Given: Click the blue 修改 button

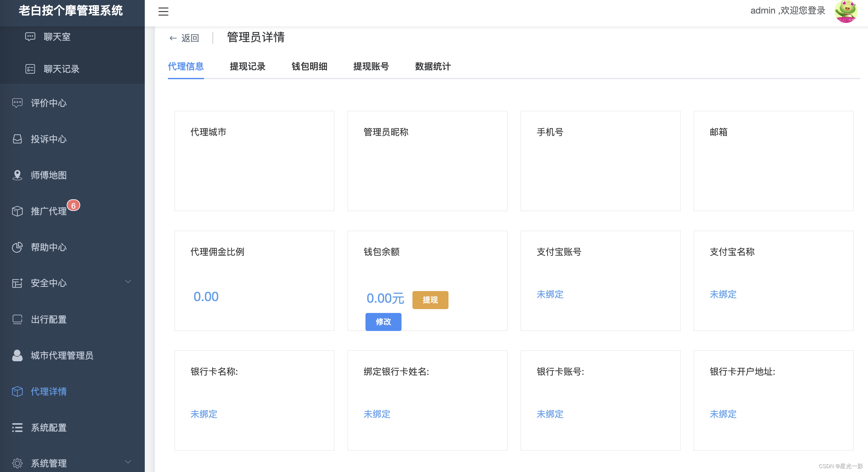Looking at the screenshot, I should click(x=383, y=322).
